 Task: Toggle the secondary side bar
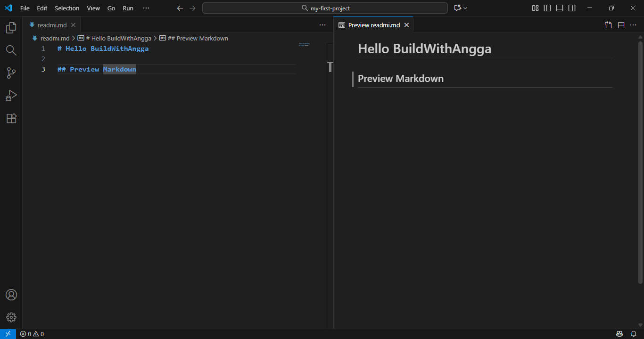tap(571, 8)
